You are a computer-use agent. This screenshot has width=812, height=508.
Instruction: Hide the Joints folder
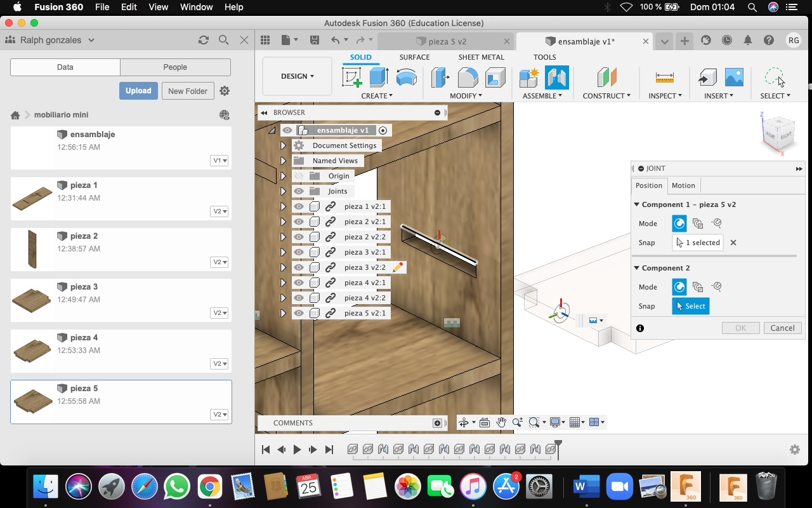click(299, 191)
